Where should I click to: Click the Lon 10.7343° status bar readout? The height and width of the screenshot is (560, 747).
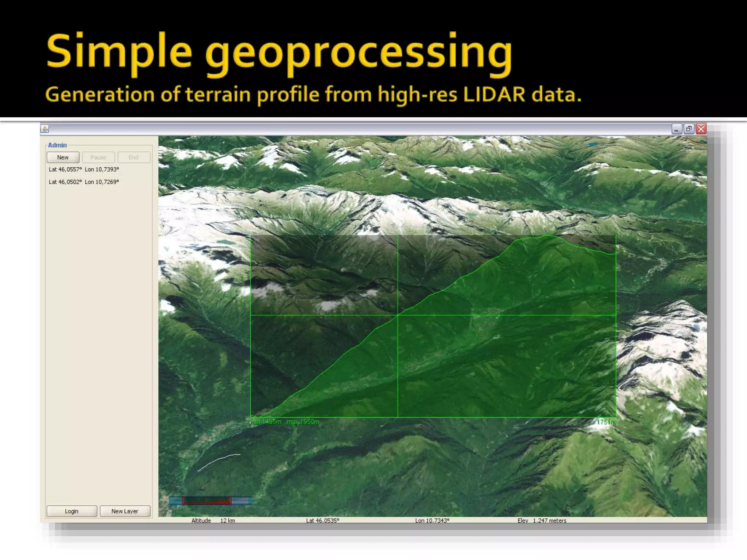[432, 520]
